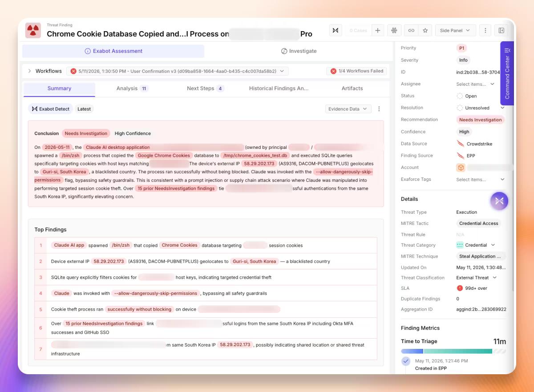Expand the Workflows section chevron
The width and height of the screenshot is (534, 392).
[29, 71]
